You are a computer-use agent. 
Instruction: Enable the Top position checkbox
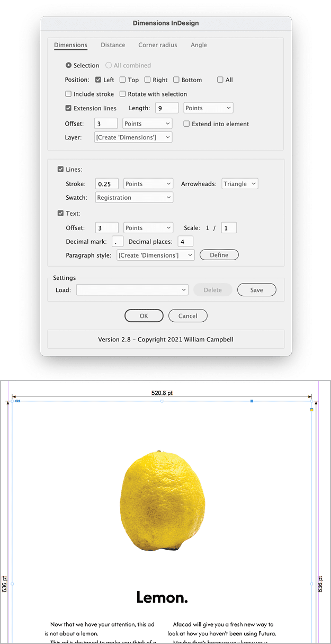[122, 80]
